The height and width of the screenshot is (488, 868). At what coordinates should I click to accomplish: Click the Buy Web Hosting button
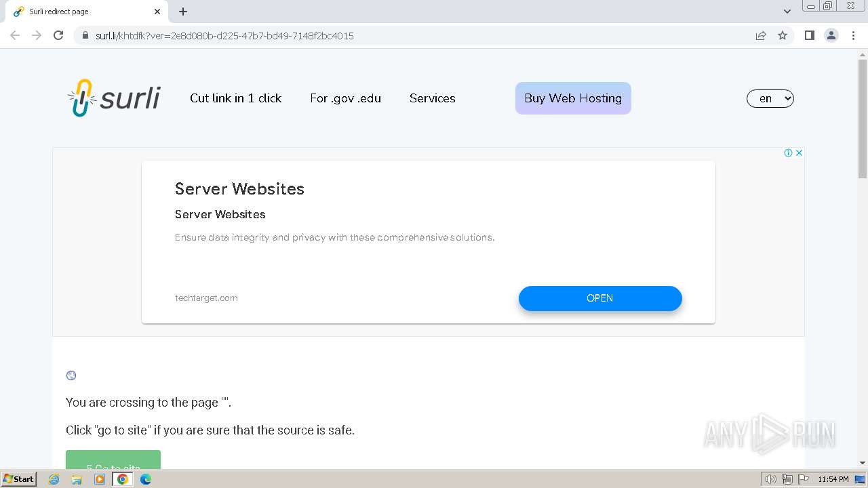pyautogui.click(x=573, y=98)
